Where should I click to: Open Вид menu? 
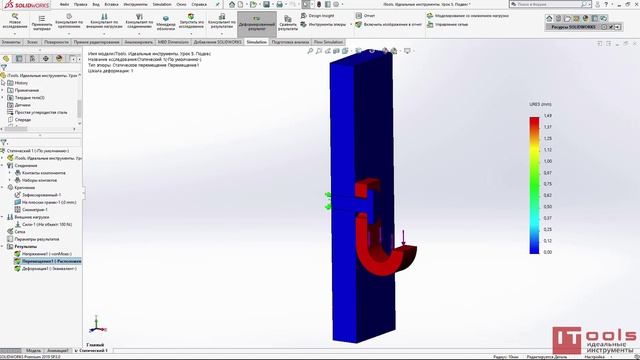coord(96,4)
